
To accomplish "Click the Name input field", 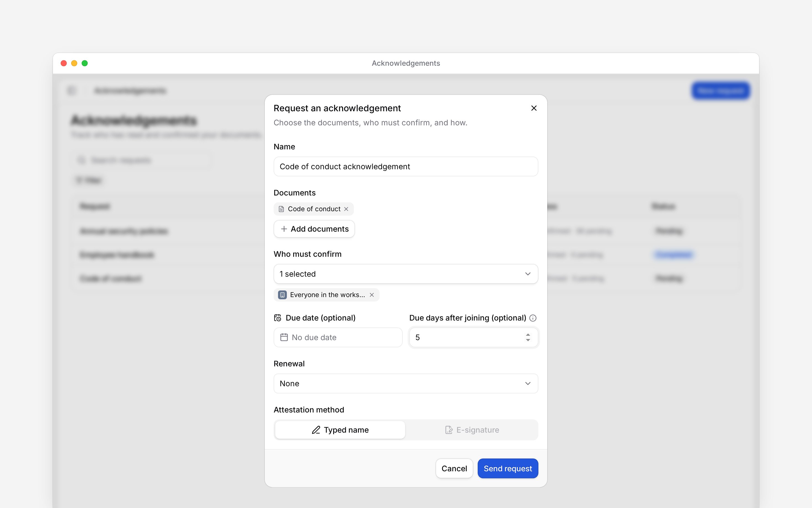I will 406,167.
